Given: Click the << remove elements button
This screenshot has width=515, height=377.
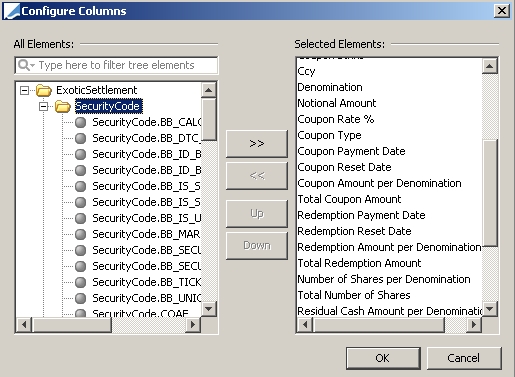Looking at the screenshot, I should [x=257, y=176].
